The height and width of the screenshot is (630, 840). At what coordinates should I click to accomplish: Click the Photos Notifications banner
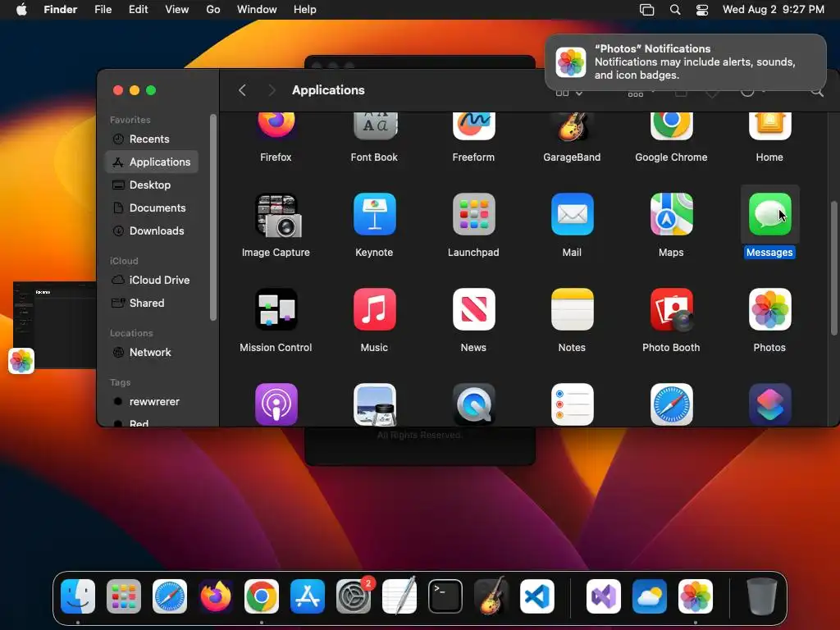(x=685, y=62)
